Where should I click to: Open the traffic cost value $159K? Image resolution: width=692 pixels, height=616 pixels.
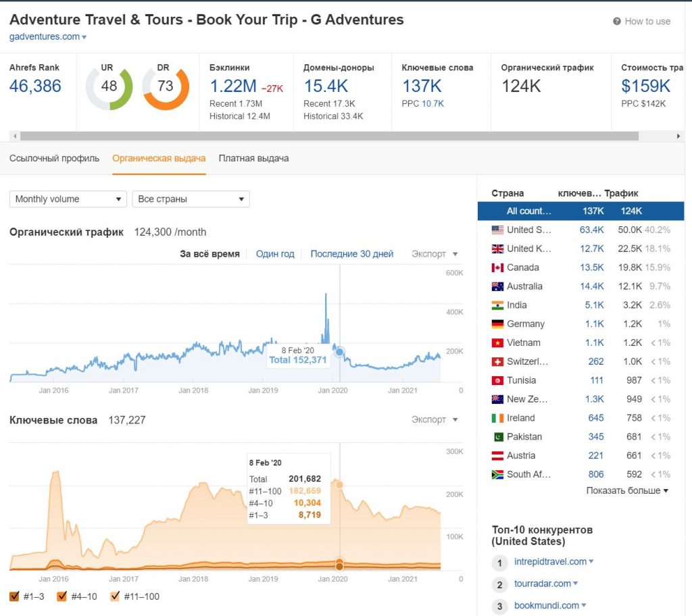(645, 86)
